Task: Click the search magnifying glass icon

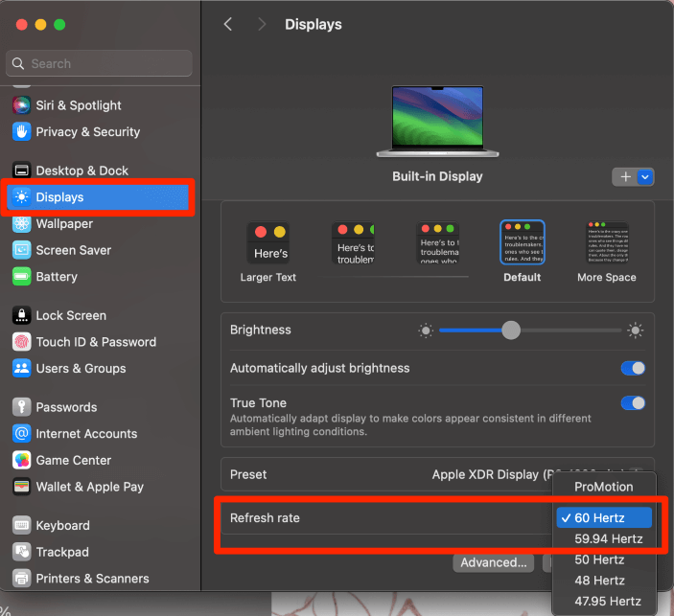Action: 18,63
